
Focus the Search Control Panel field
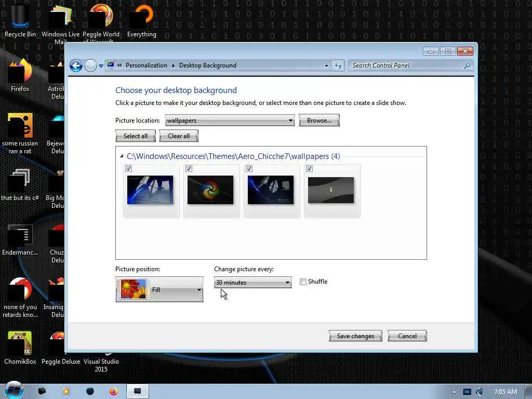tap(406, 65)
